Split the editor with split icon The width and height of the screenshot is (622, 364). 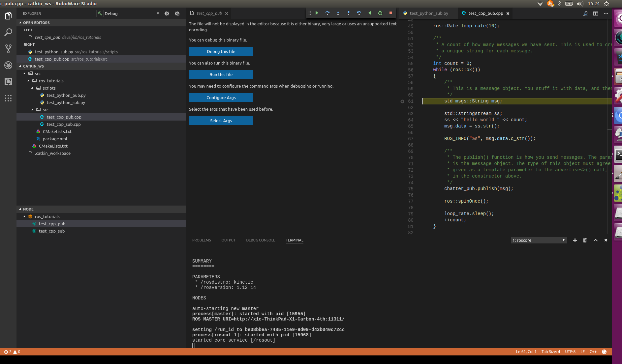coord(596,14)
